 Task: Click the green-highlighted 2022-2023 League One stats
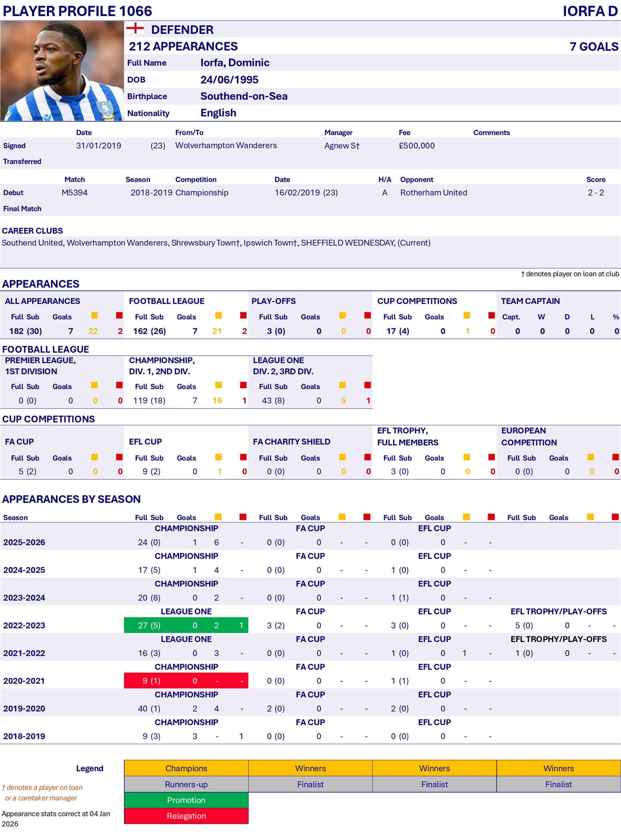click(186, 626)
